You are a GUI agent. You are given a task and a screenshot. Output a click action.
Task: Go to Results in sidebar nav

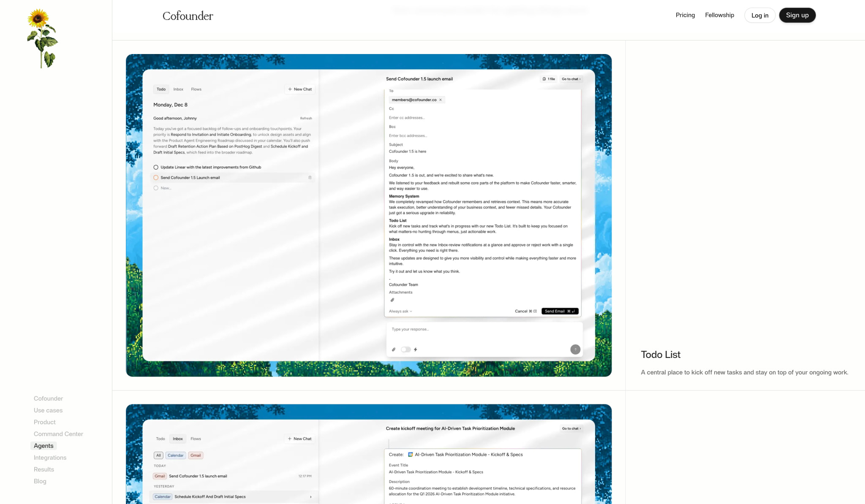44,469
